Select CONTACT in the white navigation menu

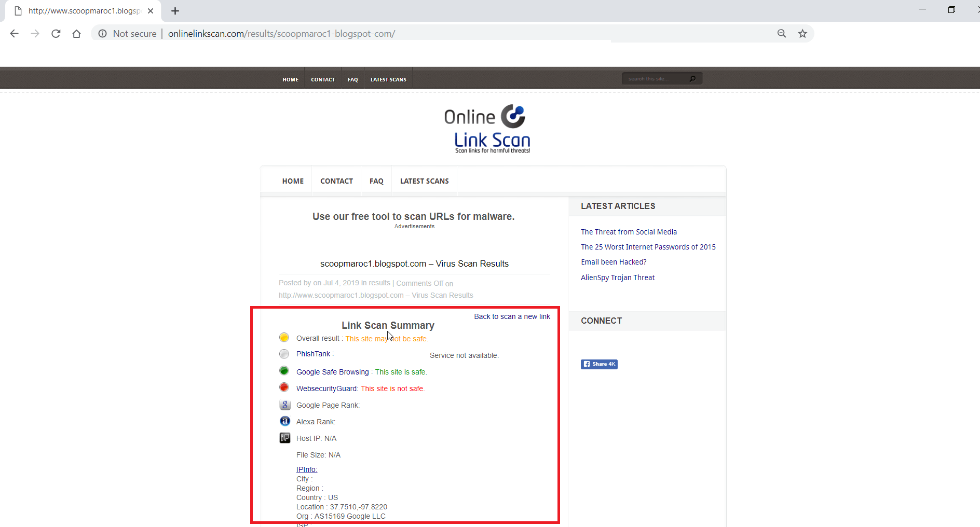[x=336, y=181]
